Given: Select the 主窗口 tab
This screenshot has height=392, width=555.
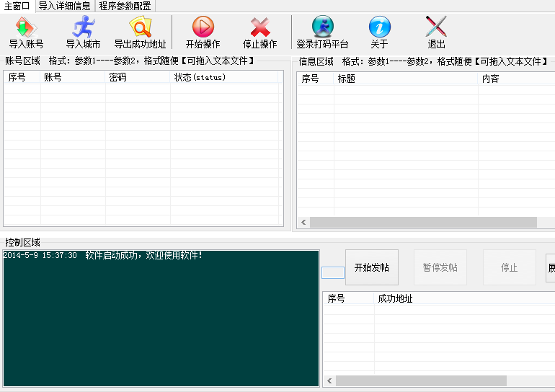Looking at the screenshot, I should click(x=17, y=6).
